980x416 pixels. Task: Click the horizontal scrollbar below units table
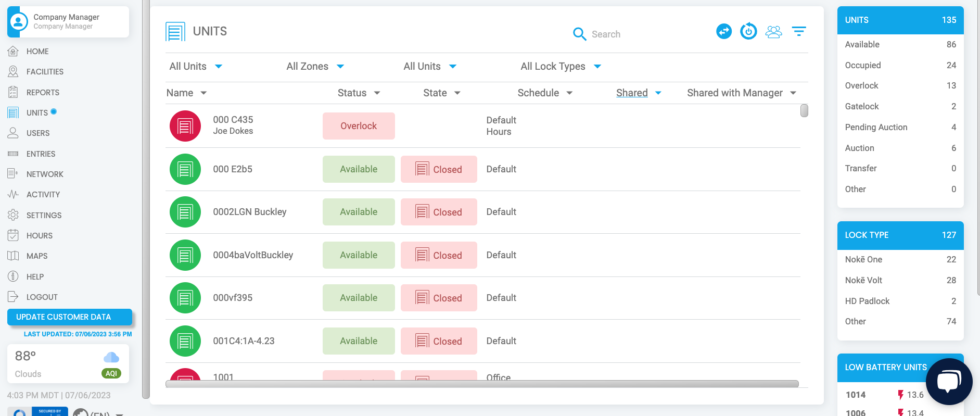[481, 384]
